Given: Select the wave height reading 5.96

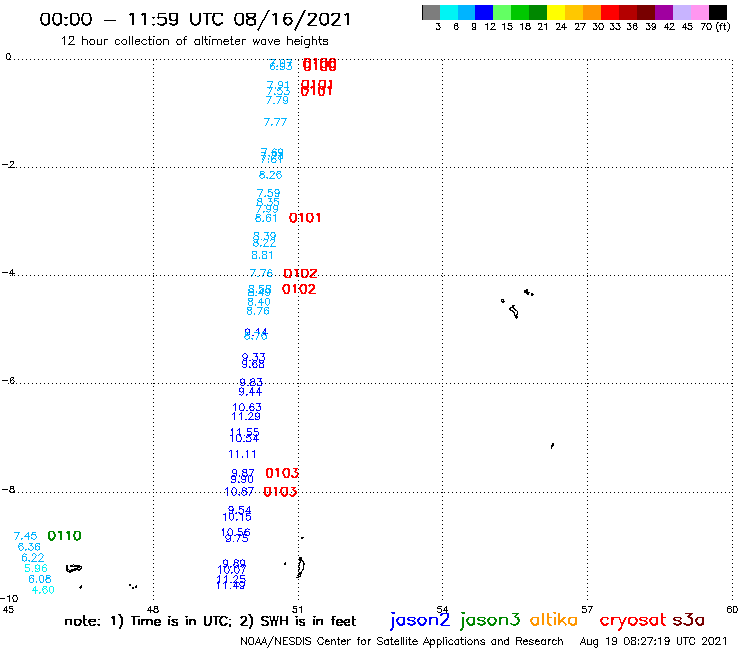Looking at the screenshot, I should (x=36, y=568).
